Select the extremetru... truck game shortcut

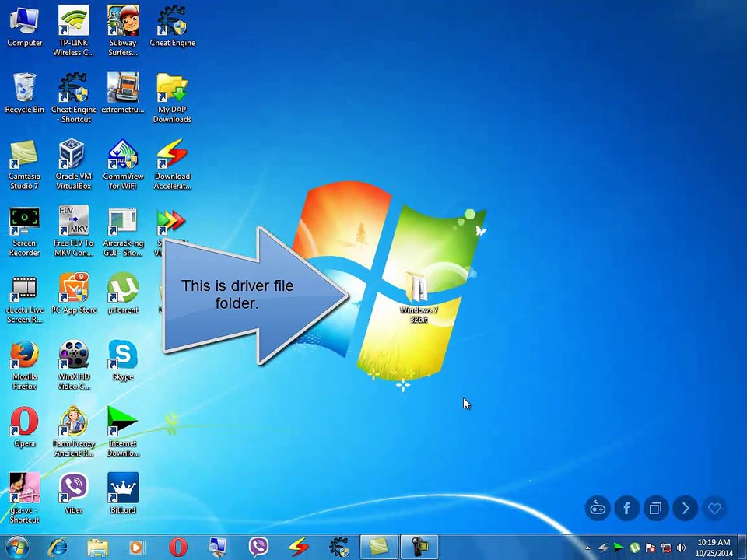point(123,93)
